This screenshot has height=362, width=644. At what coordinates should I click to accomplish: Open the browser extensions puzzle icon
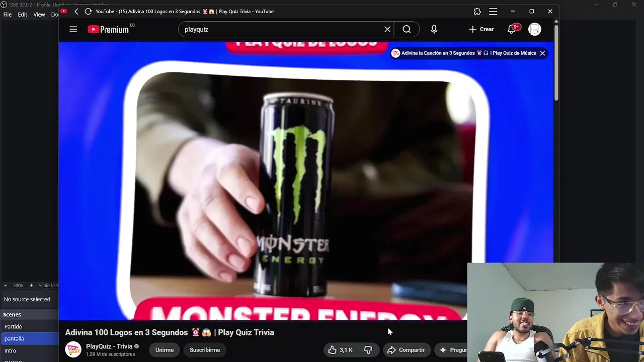477,11
